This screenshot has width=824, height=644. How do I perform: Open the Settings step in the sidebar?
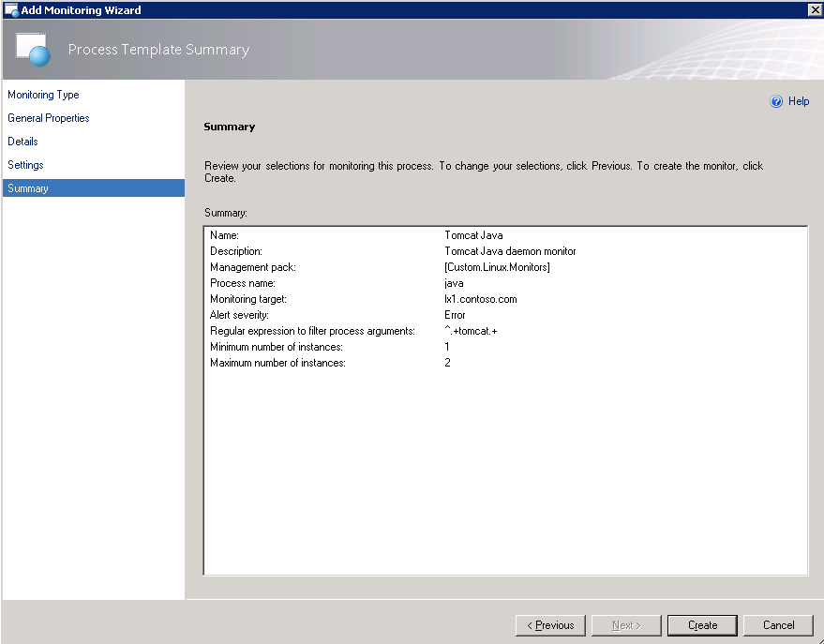coord(26,165)
